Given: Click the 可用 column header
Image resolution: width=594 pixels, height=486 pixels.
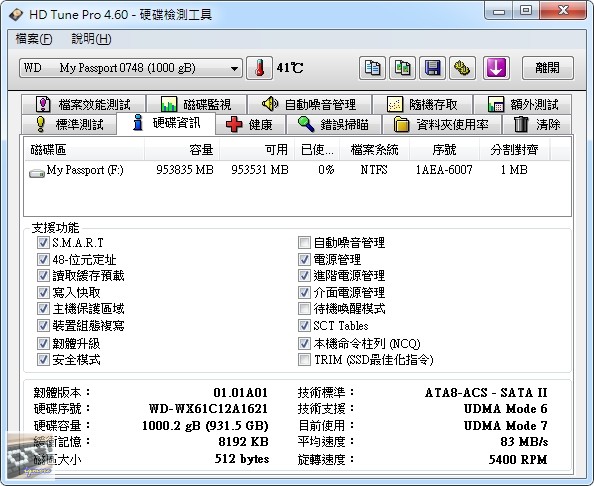Looking at the screenshot, I should (257, 150).
